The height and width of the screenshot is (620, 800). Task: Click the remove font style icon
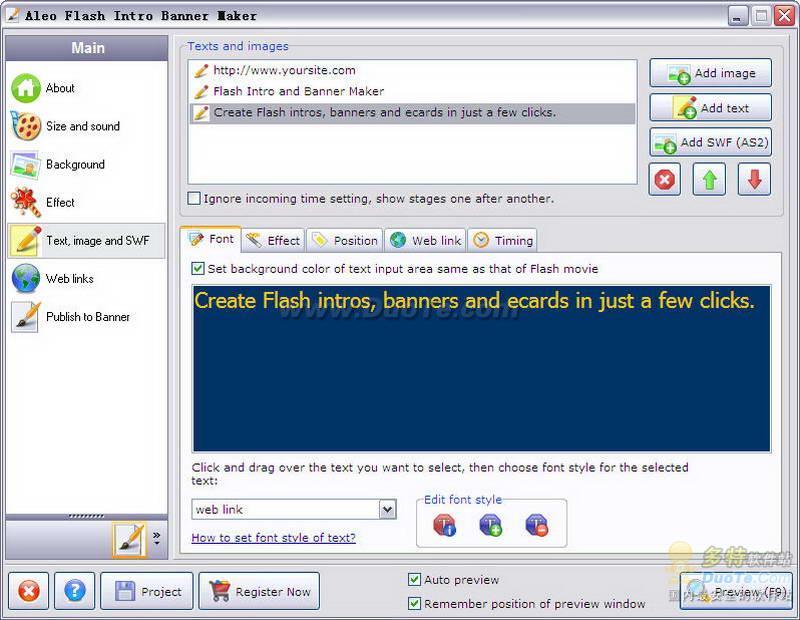point(537,525)
